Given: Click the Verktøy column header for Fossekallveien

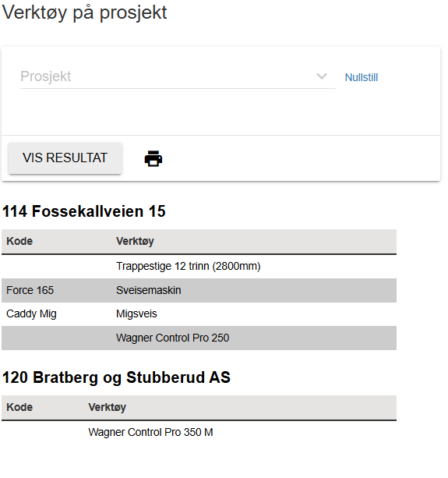Looking at the screenshot, I should coord(135,241).
